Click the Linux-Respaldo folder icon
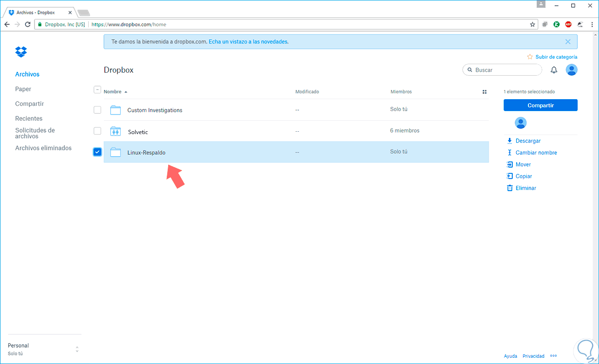 pyautogui.click(x=115, y=152)
